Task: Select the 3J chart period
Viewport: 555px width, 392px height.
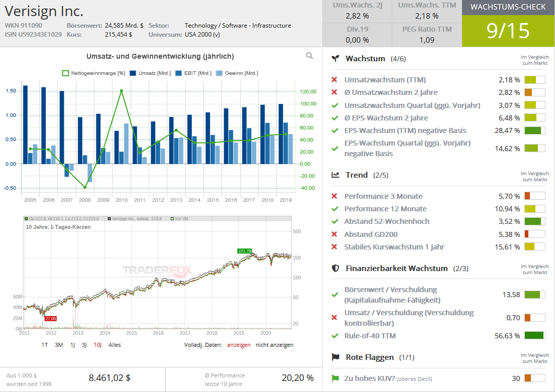Action: [84, 345]
